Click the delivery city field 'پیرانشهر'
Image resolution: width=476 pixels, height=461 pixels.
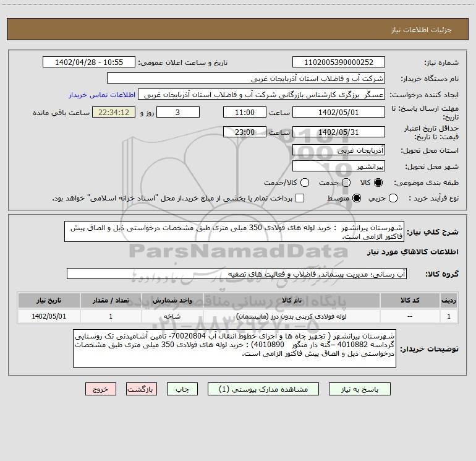click(x=339, y=166)
